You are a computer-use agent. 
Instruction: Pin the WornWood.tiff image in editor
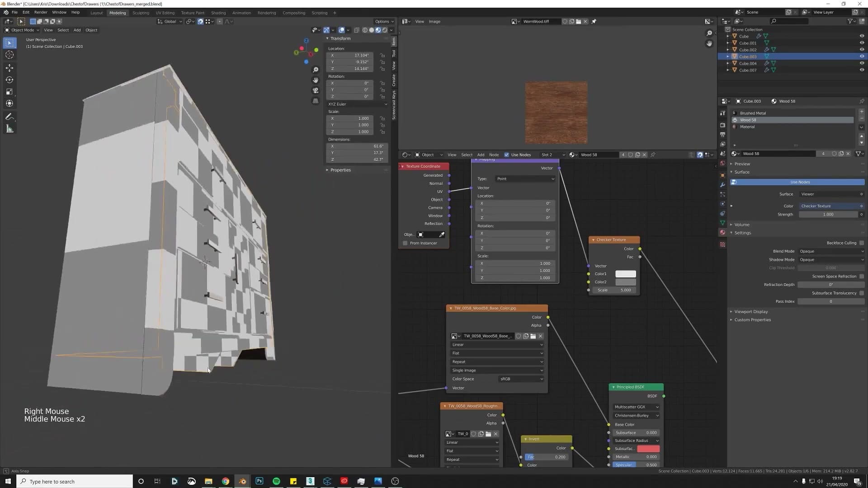594,21
